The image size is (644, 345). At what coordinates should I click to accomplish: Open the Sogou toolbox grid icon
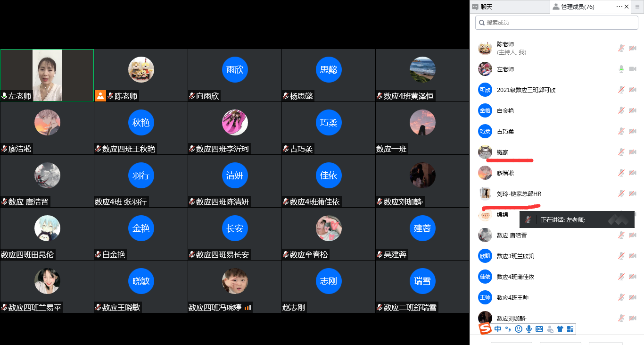(x=570, y=329)
